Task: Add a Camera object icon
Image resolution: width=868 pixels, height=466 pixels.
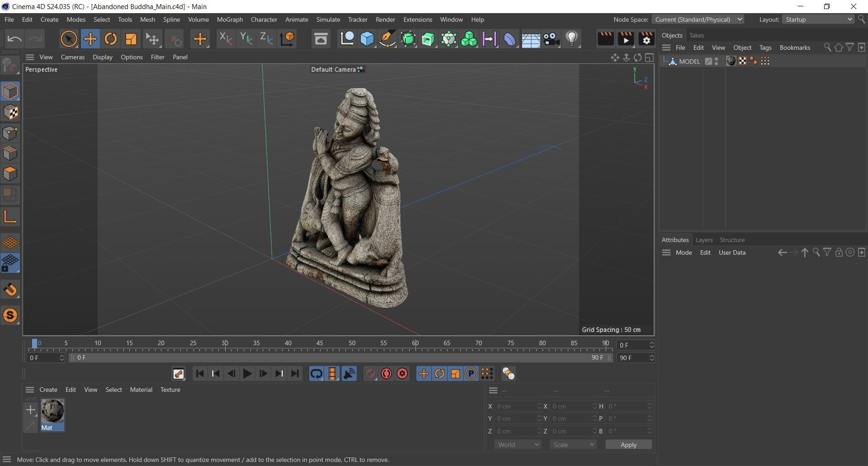Action: (x=551, y=39)
